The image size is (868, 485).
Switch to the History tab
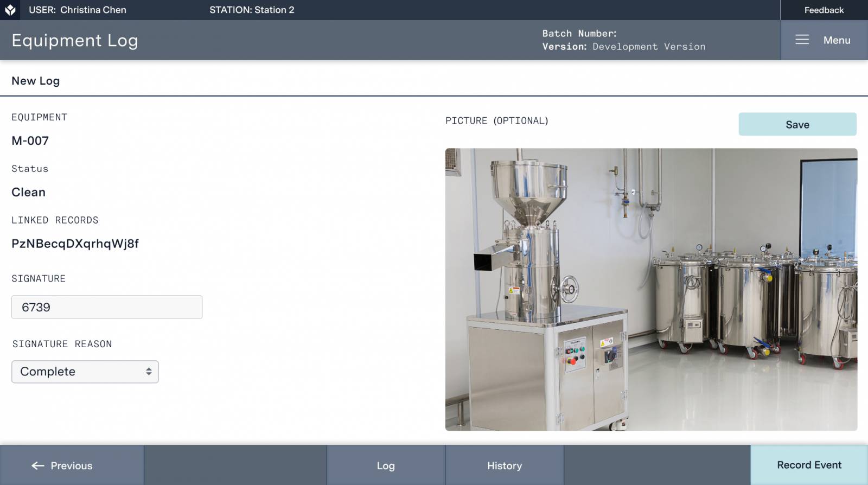click(504, 465)
